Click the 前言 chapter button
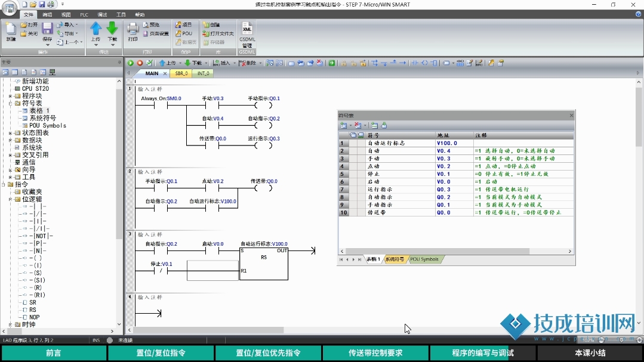The width and height of the screenshot is (644, 362). [x=54, y=353]
